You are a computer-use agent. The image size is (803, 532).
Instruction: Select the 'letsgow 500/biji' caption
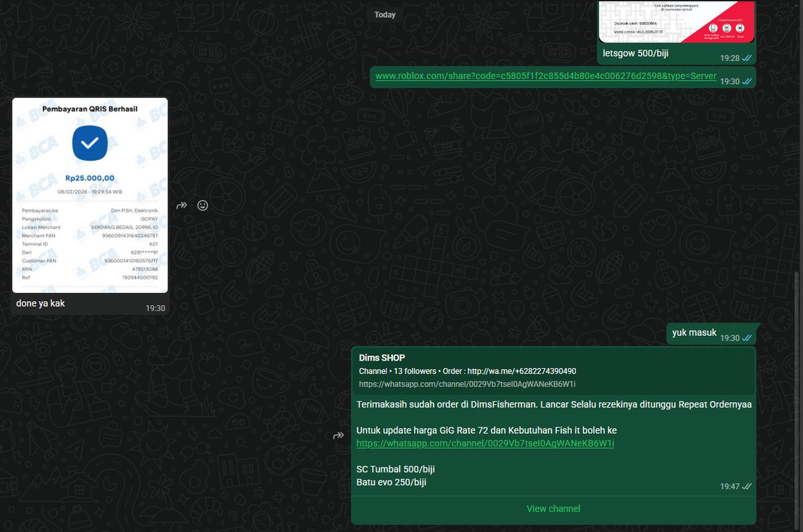(635, 54)
